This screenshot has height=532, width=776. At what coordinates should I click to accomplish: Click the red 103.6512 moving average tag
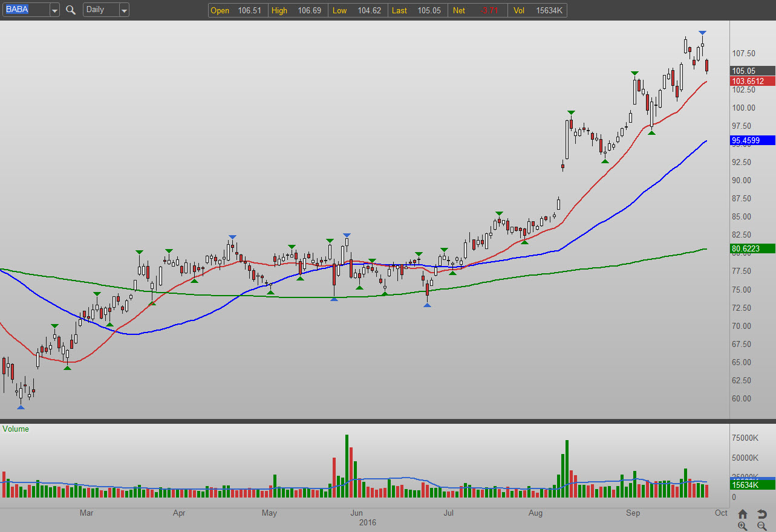click(x=752, y=81)
